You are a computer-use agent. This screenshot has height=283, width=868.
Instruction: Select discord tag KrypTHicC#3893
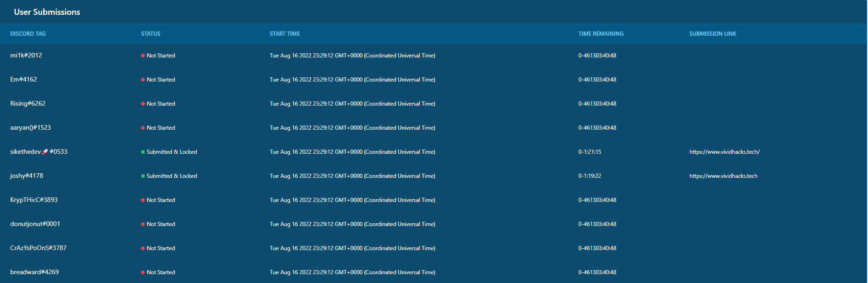click(x=34, y=200)
